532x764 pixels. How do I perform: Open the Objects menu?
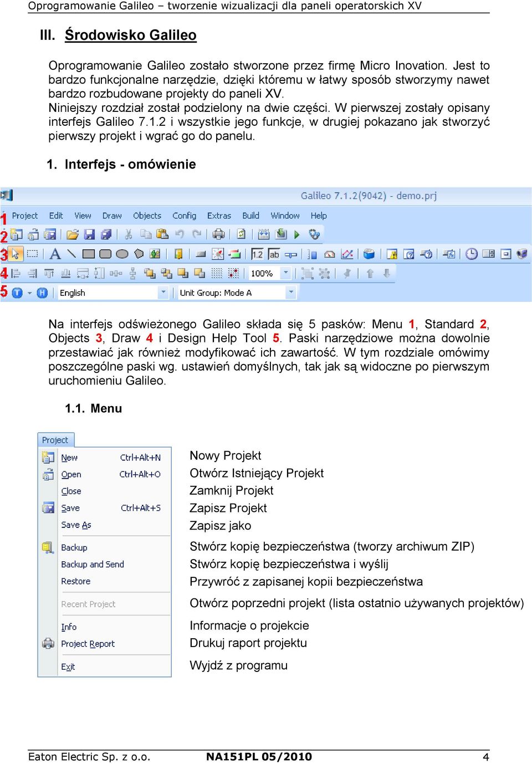click(x=147, y=216)
